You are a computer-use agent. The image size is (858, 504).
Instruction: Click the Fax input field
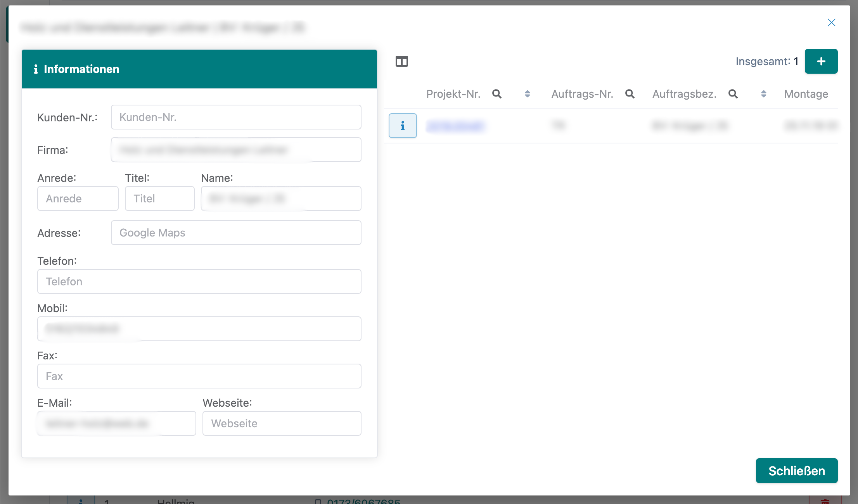click(199, 376)
